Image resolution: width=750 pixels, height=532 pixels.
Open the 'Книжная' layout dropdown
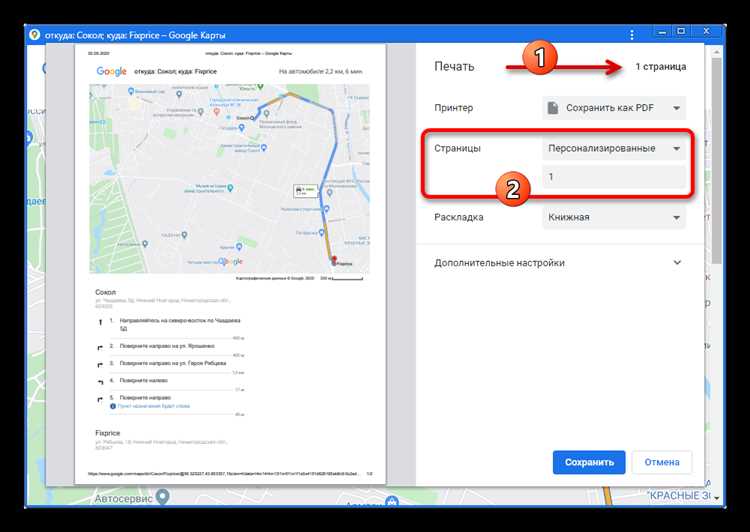[x=614, y=215]
